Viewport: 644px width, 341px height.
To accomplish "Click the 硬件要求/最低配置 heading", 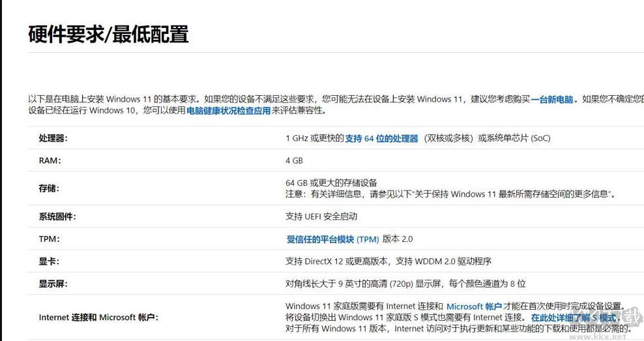I will click(108, 34).
